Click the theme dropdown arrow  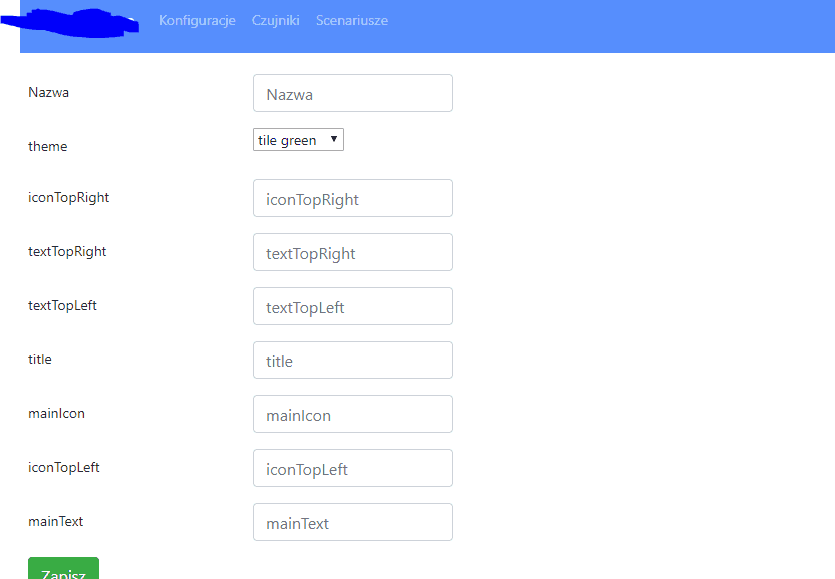pyautogui.click(x=334, y=139)
